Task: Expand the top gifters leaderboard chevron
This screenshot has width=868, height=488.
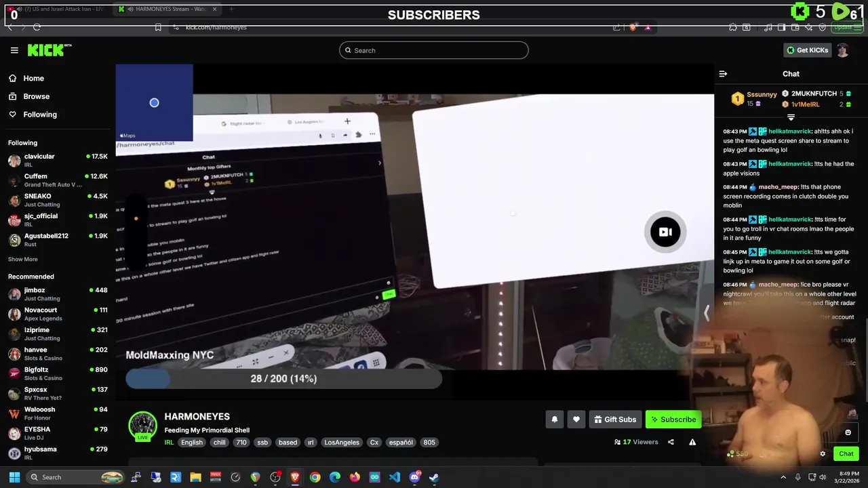Action: click(791, 118)
